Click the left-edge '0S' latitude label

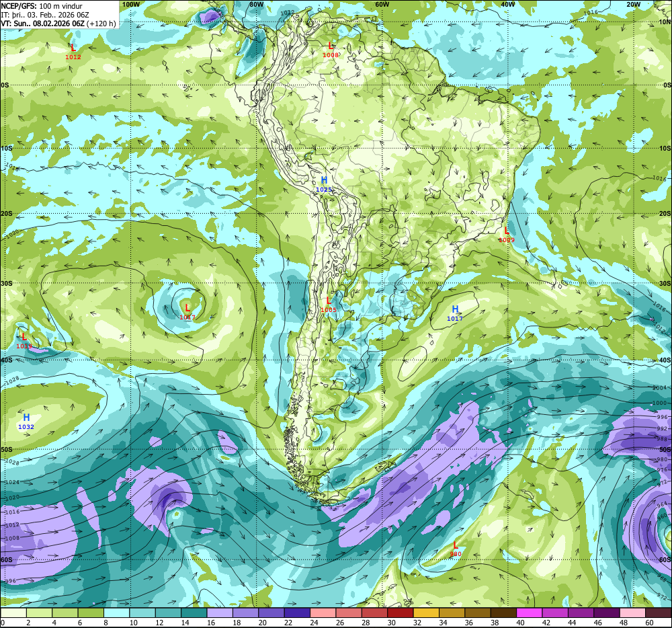pos(5,85)
